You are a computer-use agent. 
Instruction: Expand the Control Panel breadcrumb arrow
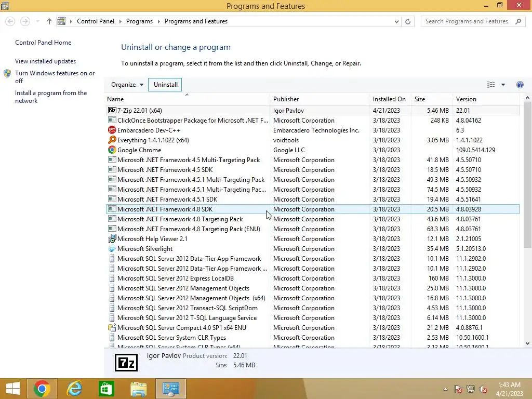(120, 21)
